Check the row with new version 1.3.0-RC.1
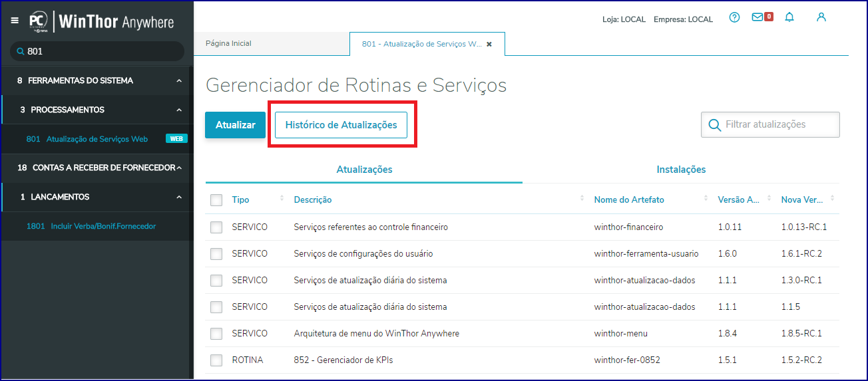868x381 pixels. point(216,281)
